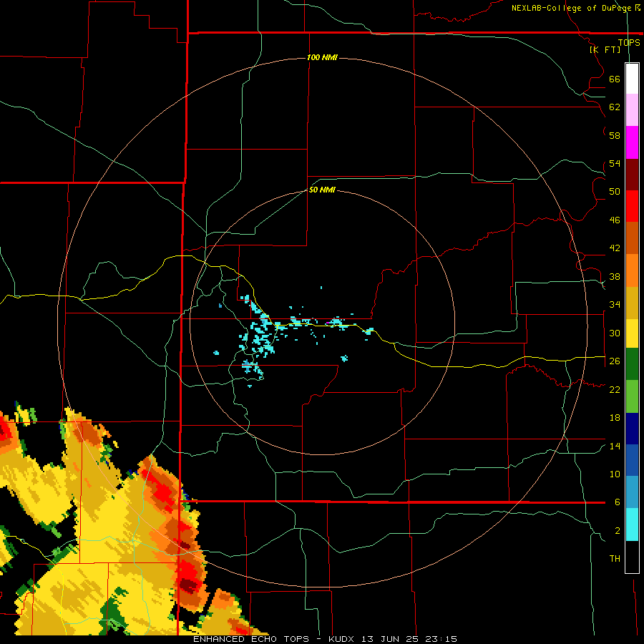Click the 2 legend value
This screenshot has width=644, height=644.
pyautogui.click(x=618, y=530)
